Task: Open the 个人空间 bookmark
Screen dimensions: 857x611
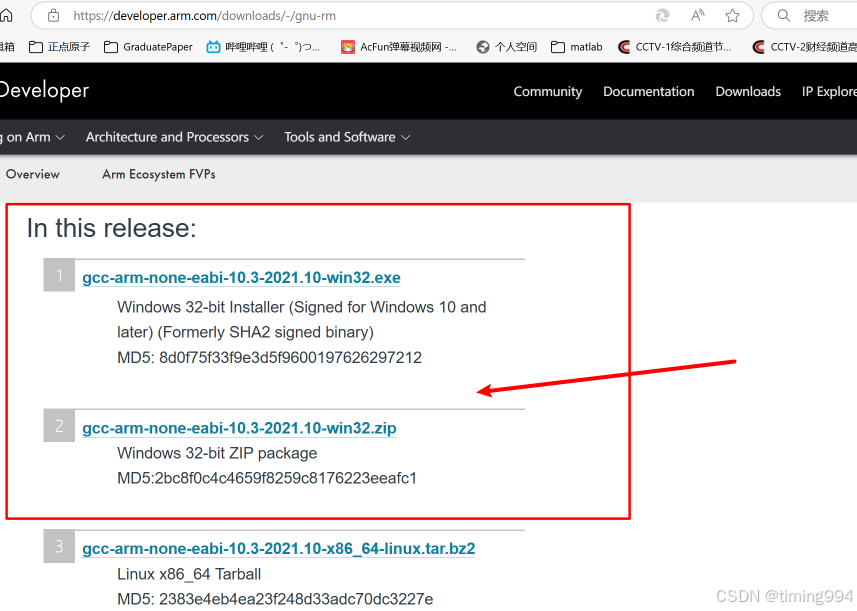Action: (506, 47)
